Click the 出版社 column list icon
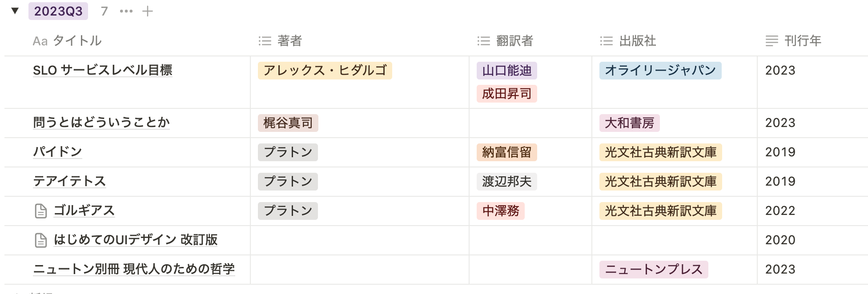The width and height of the screenshot is (868, 294). (606, 41)
